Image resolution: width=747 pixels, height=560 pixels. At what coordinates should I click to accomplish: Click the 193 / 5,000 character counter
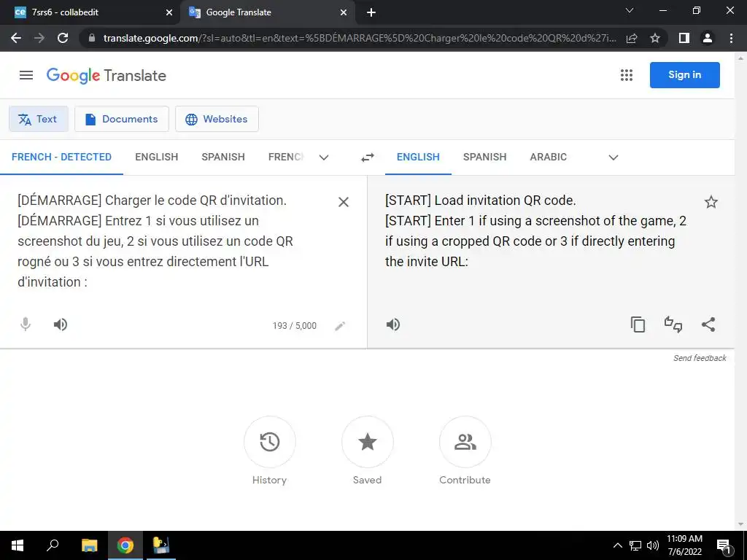[295, 326]
